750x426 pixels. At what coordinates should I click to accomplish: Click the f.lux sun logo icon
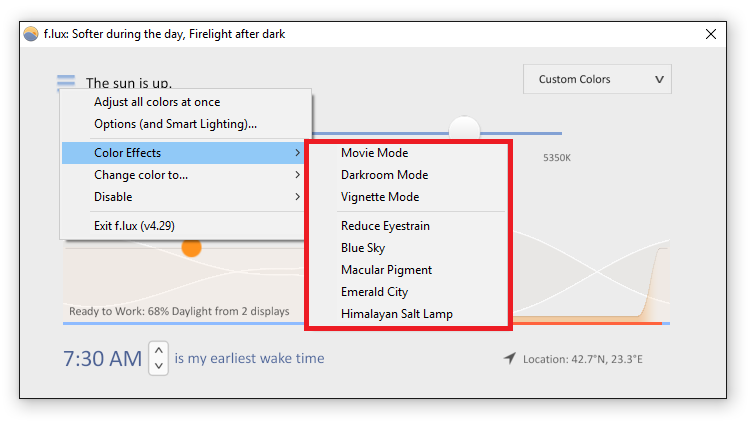coord(31,34)
